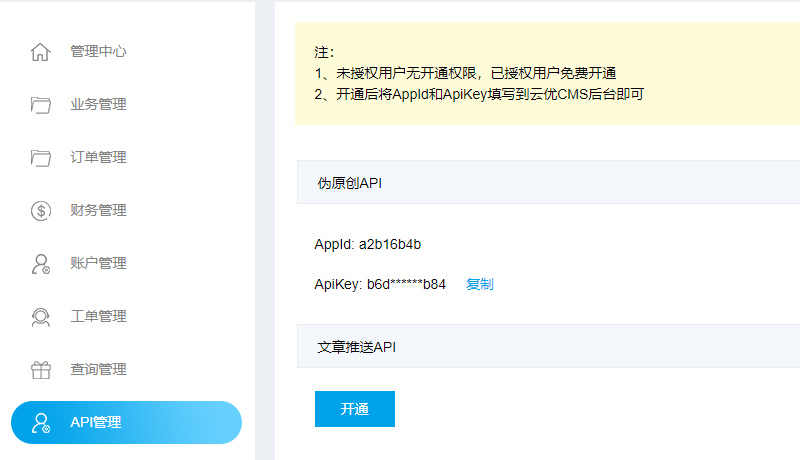Screen dimensions: 800x460
Task: Click the house icon beside 管理中心
Action: (x=41, y=52)
